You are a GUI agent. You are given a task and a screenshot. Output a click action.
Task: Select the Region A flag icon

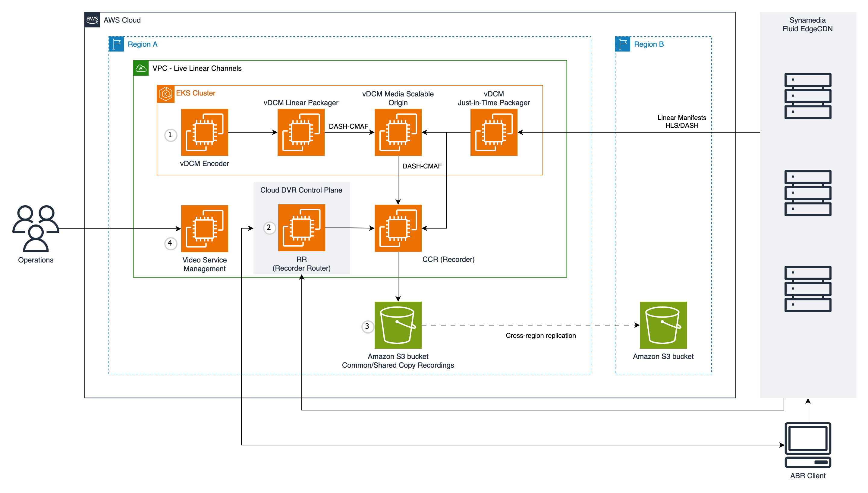tap(116, 44)
